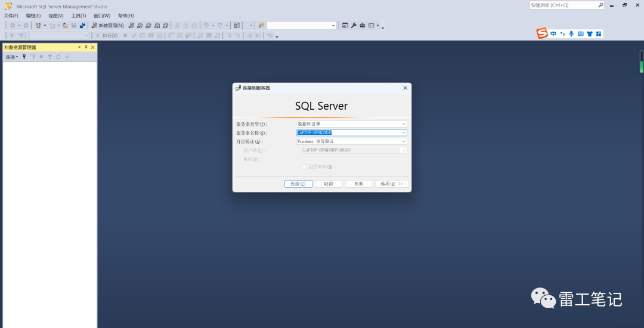Open the View (视图) menu
Viewport: 644px width, 328px height.
[x=56, y=16]
